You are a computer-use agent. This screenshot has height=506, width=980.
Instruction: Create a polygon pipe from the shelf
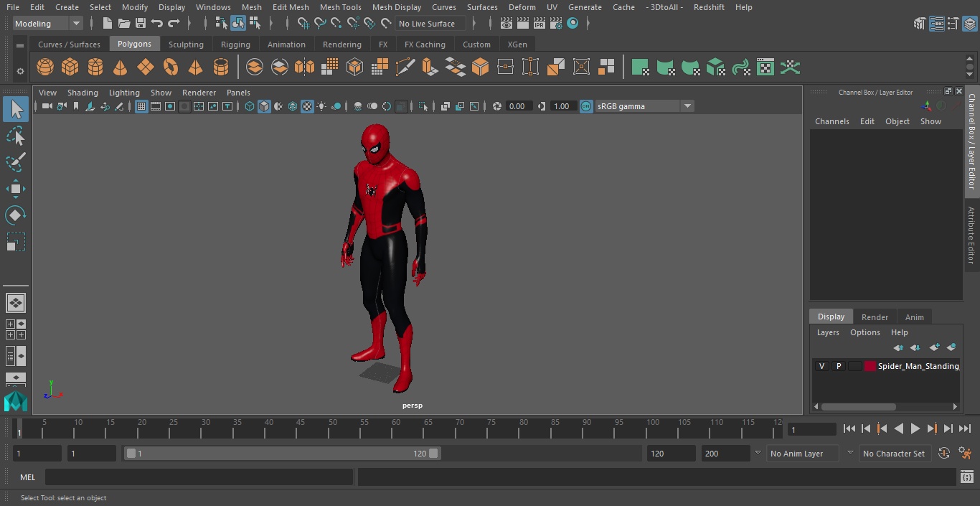(221, 67)
